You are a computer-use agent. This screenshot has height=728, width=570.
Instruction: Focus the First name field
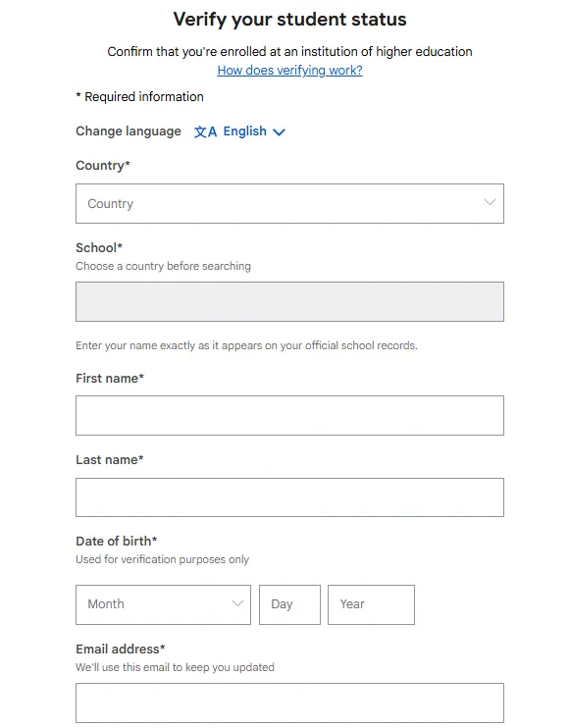click(x=289, y=415)
